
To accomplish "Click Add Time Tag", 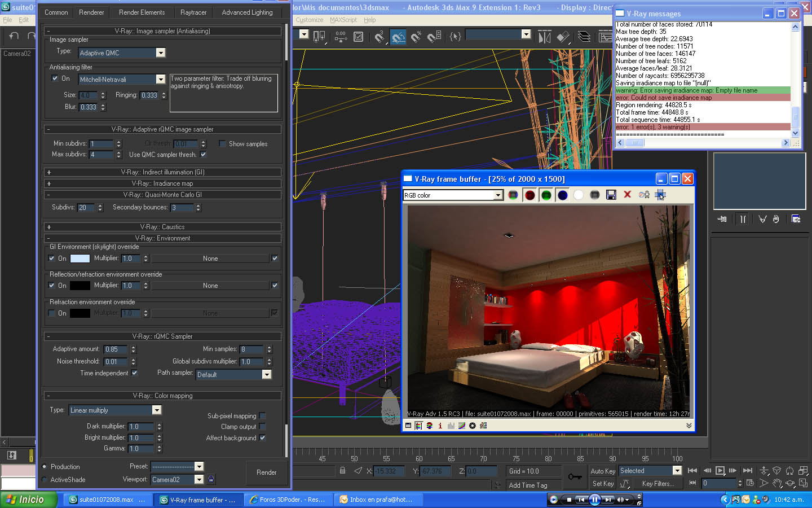I will (528, 485).
